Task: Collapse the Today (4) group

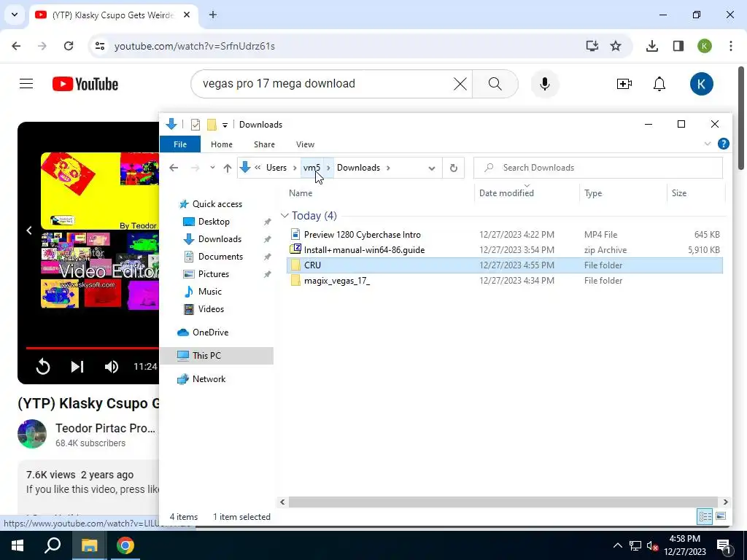Action: click(x=285, y=216)
